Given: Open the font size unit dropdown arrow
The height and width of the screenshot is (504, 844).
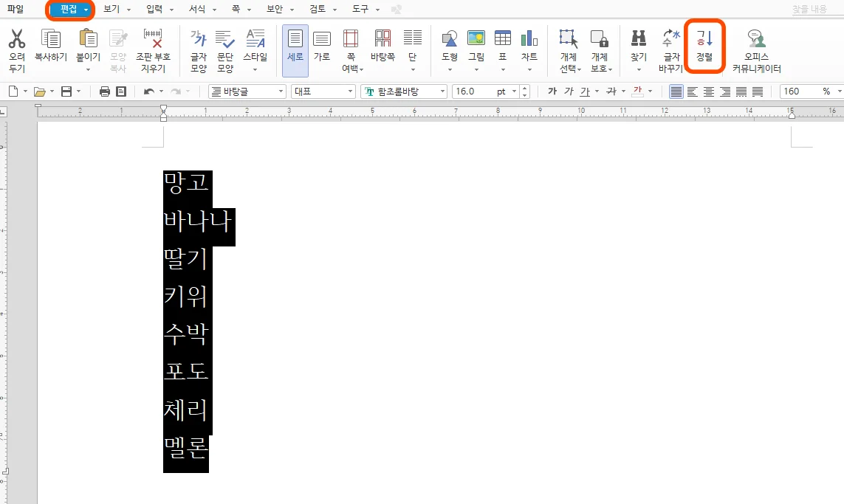Looking at the screenshot, I should [x=514, y=92].
